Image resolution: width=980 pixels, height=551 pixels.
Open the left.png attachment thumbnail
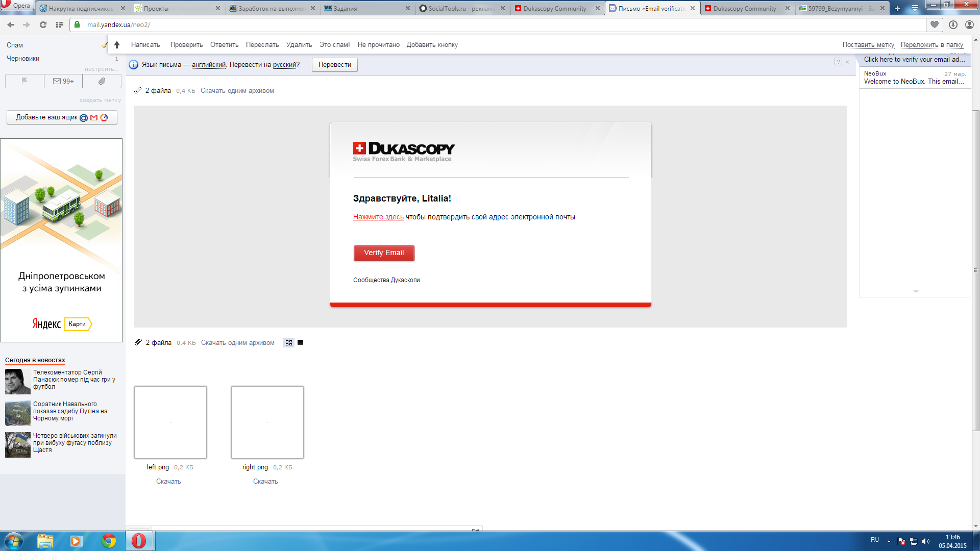[170, 422]
